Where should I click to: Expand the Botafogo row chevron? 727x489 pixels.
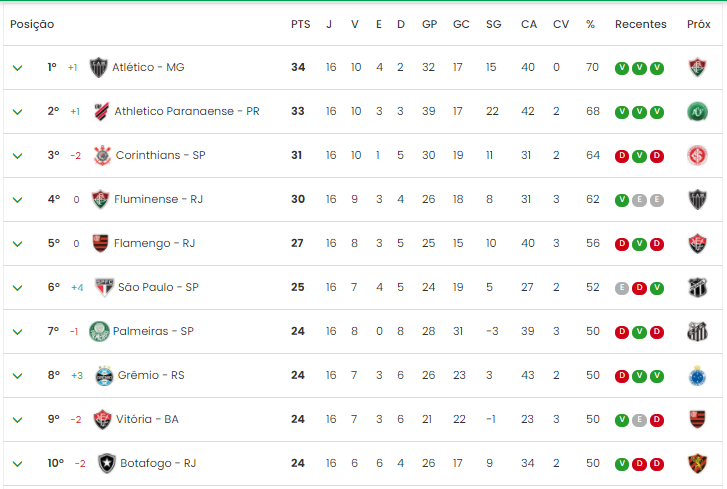(x=17, y=464)
